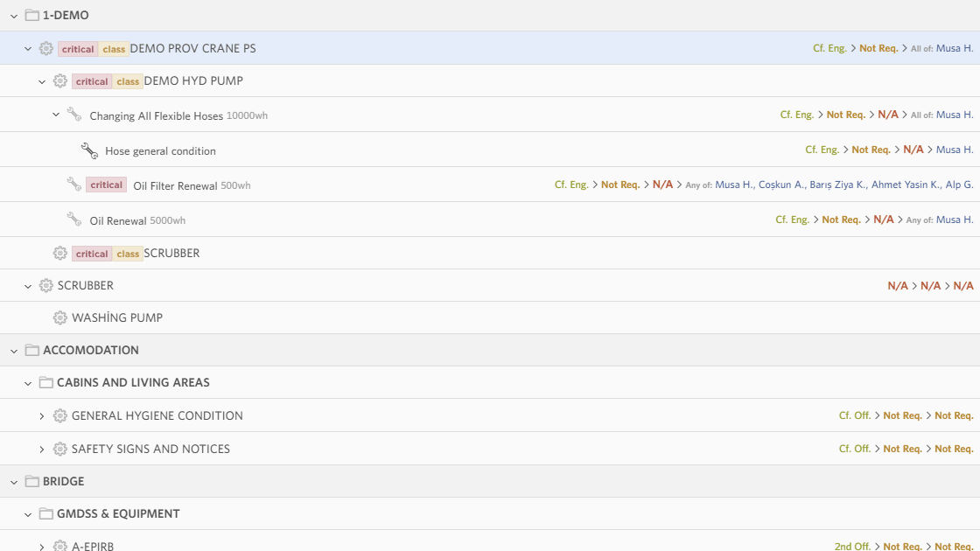Click gear icon next to SAFETY SIGNS AND NOTICES
980x551 pixels.
[60, 449]
